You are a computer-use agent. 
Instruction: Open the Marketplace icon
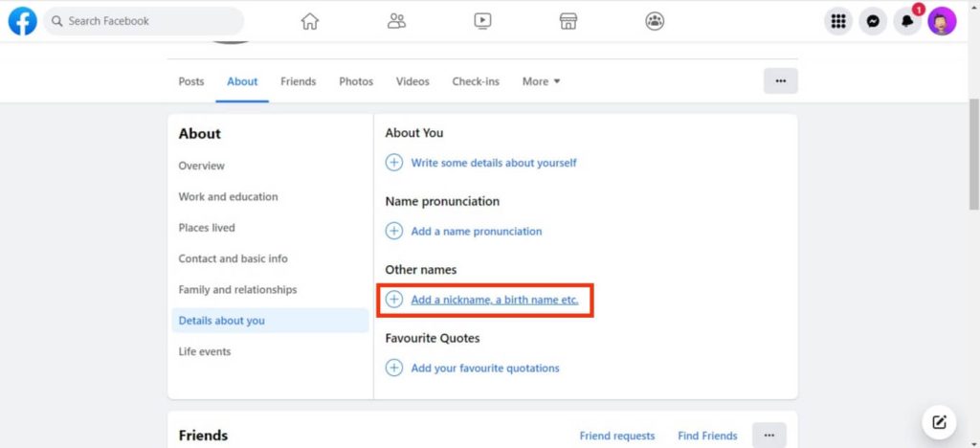click(x=568, y=21)
